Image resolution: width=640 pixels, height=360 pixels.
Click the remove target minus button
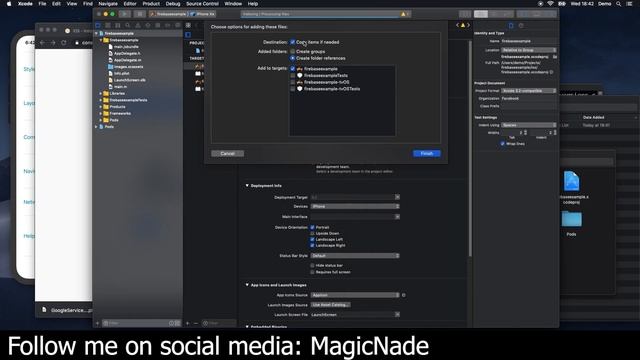click(x=196, y=323)
